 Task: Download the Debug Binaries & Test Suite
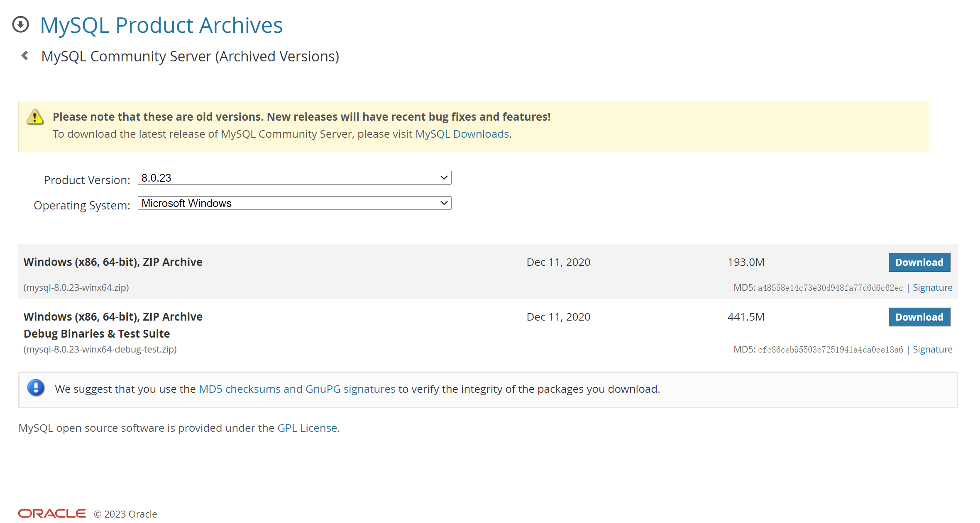pyautogui.click(x=919, y=317)
